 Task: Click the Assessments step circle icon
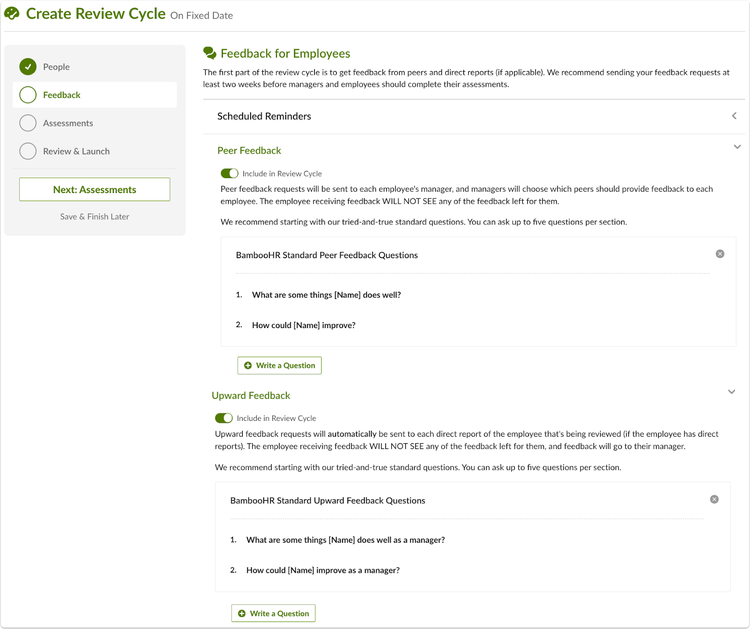pyautogui.click(x=28, y=123)
